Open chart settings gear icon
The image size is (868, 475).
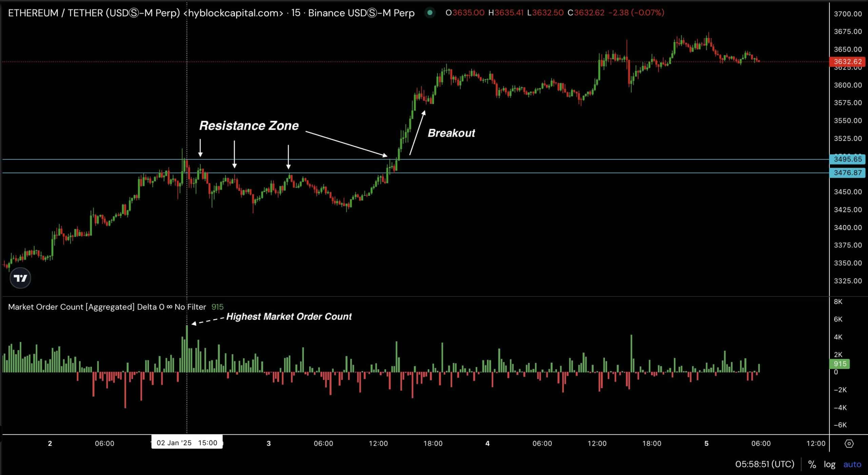(x=849, y=443)
